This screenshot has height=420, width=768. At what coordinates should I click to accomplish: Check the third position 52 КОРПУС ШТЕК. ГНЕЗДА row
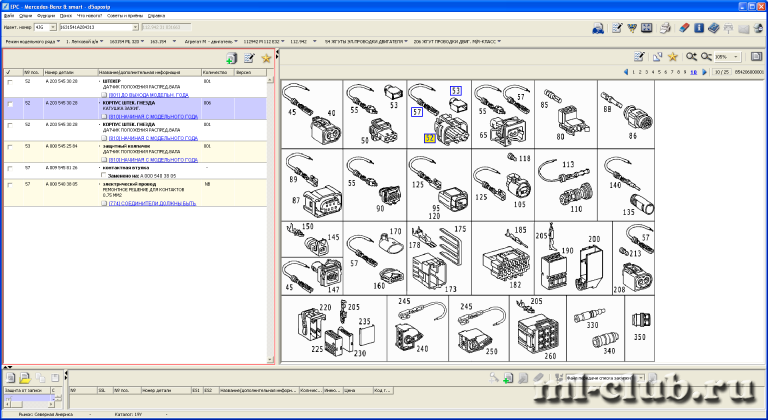[x=10, y=125]
